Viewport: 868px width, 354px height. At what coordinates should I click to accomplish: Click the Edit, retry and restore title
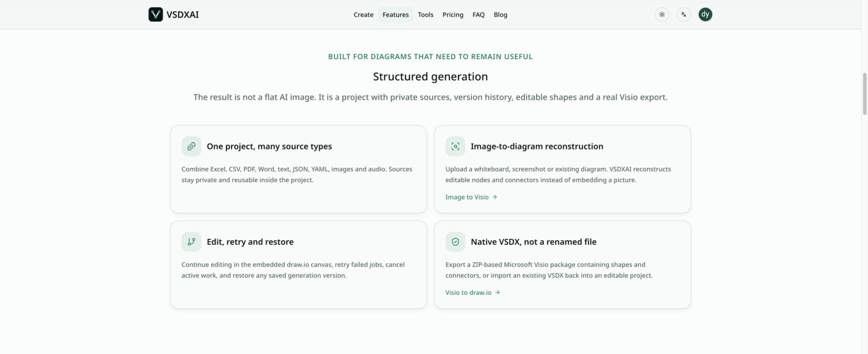pyautogui.click(x=250, y=242)
